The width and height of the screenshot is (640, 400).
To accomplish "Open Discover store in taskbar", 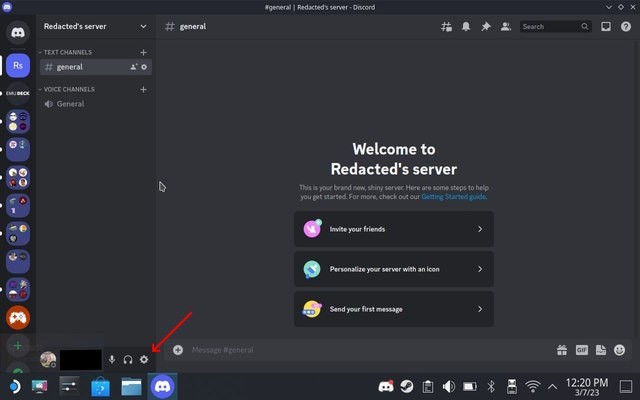I will tap(100, 386).
